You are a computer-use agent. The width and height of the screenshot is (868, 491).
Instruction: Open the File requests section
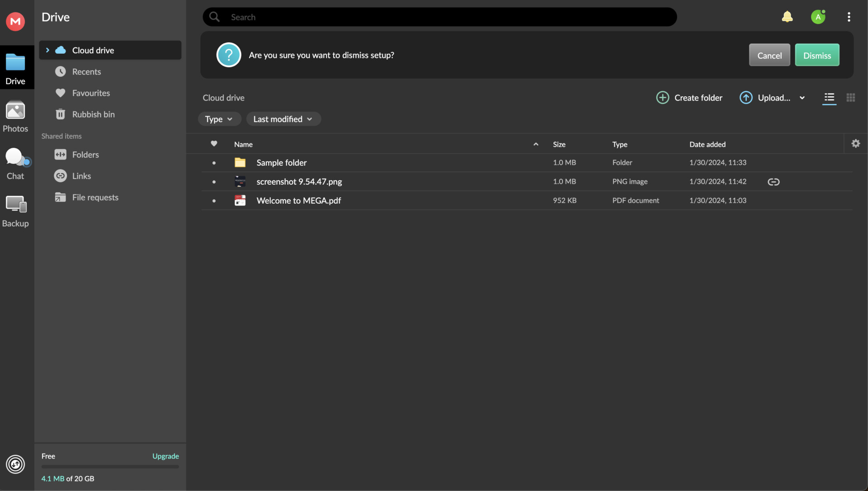click(95, 197)
